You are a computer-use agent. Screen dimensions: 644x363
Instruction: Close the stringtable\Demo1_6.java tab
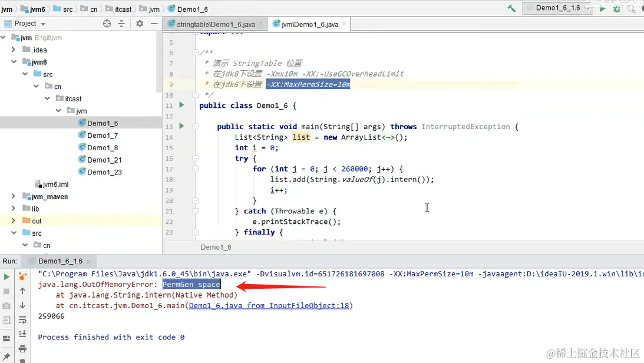tap(260, 24)
